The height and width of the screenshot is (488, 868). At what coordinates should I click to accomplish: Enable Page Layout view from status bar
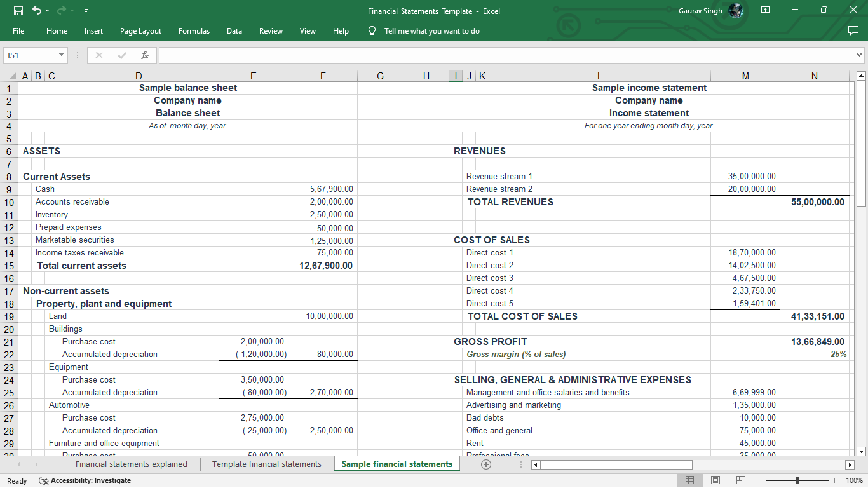click(715, 480)
